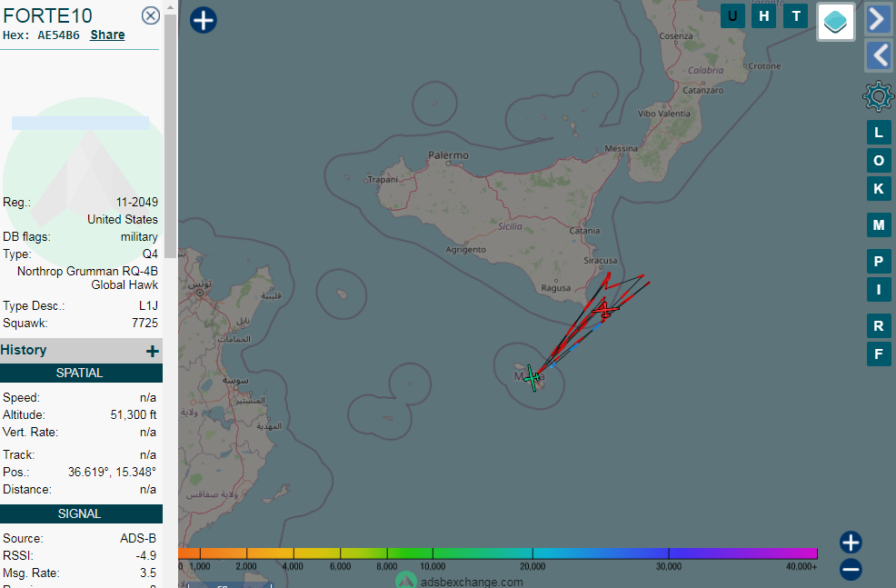Select the red aircraft icon near Siracusa

tap(605, 310)
